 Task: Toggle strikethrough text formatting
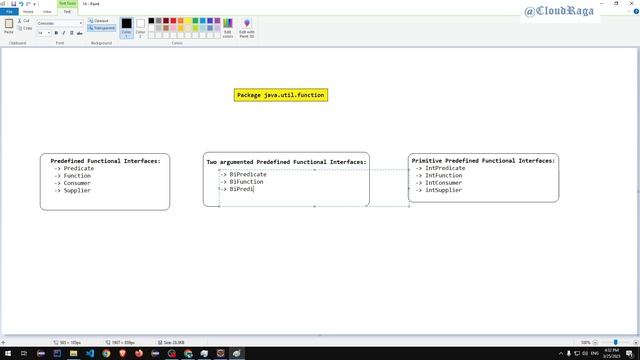pos(80,33)
